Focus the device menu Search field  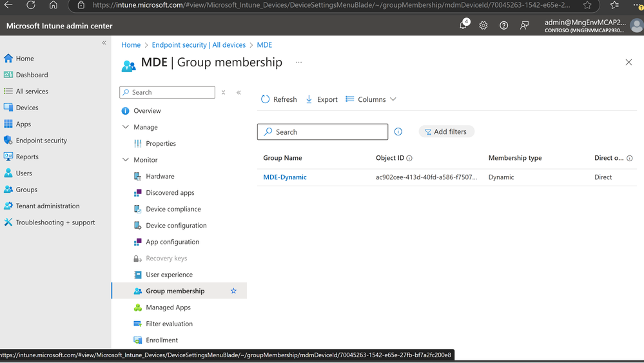point(167,92)
